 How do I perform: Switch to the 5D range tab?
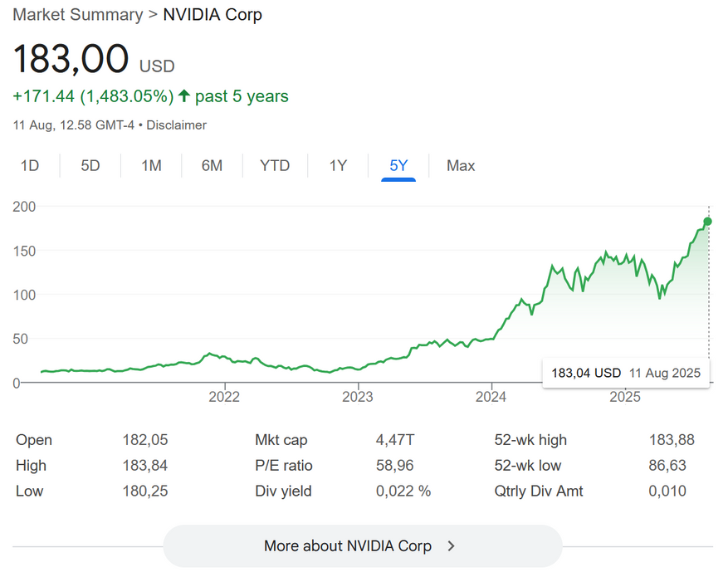[x=90, y=166]
